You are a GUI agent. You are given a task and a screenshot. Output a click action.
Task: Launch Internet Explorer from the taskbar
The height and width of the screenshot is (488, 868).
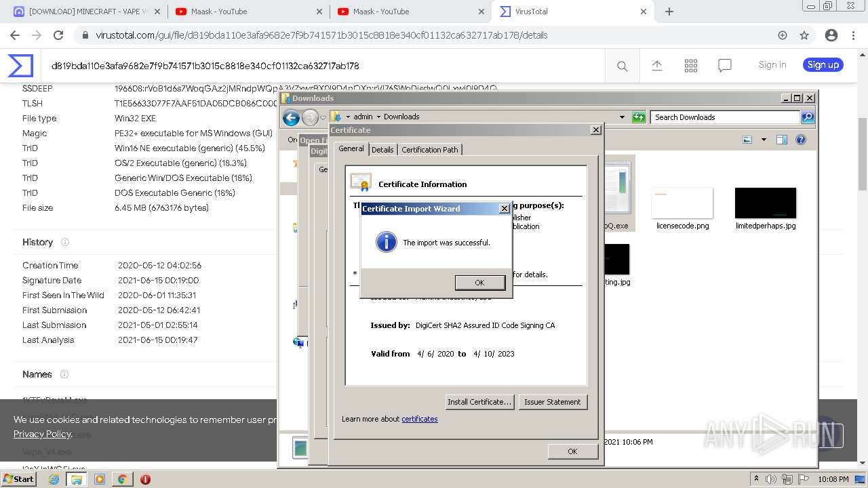click(x=54, y=479)
